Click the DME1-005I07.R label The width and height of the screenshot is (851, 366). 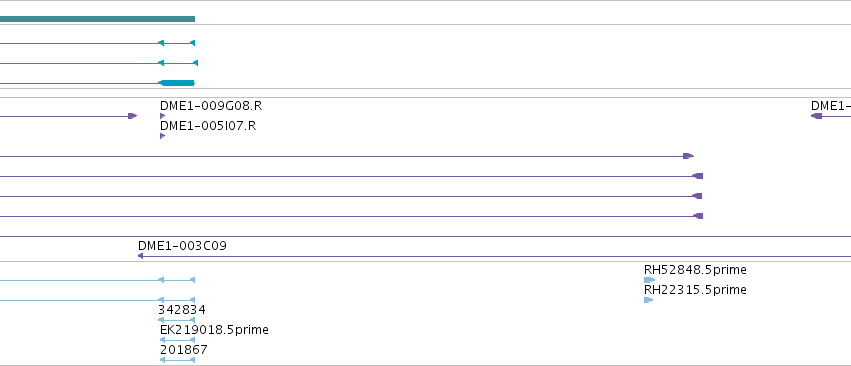coord(208,125)
